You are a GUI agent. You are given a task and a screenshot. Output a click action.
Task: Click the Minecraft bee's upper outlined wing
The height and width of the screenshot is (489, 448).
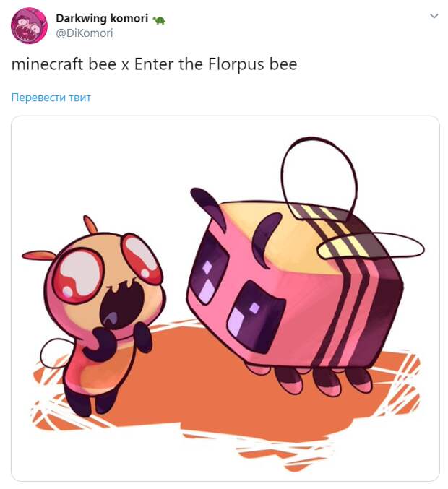(319, 178)
